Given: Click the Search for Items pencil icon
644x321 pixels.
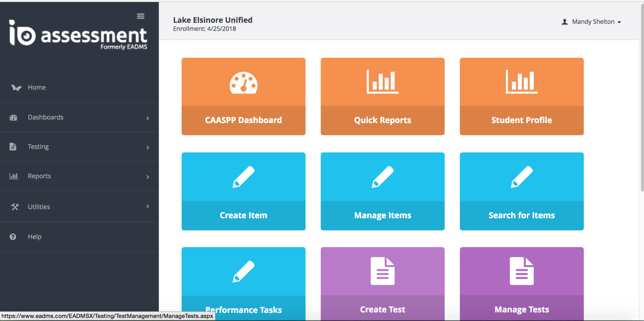Looking at the screenshot, I should 521,177.
